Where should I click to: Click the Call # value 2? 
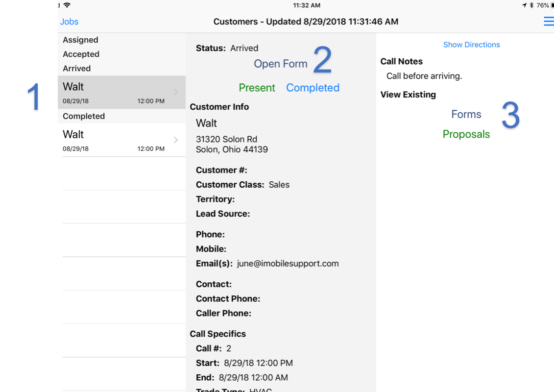click(229, 348)
